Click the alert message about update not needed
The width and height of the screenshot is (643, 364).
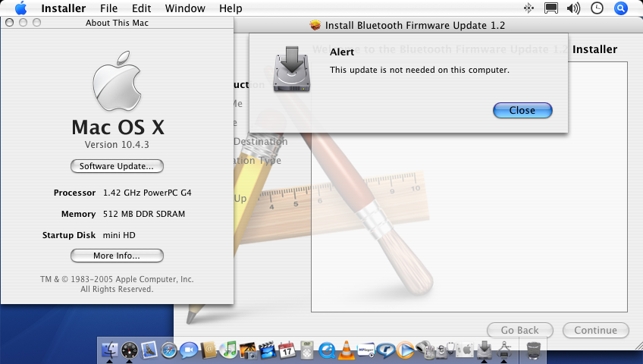click(x=419, y=70)
